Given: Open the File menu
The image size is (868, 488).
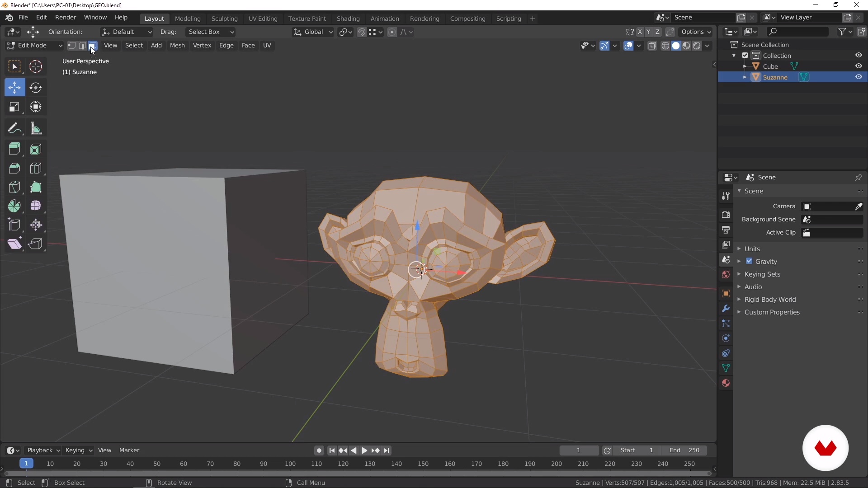Looking at the screenshot, I should (23, 18).
